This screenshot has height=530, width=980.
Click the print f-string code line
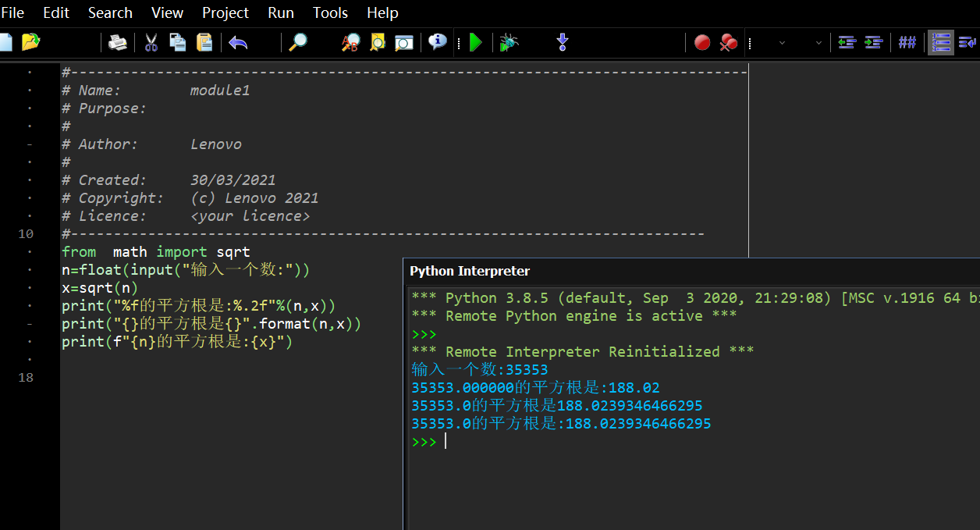(177, 341)
